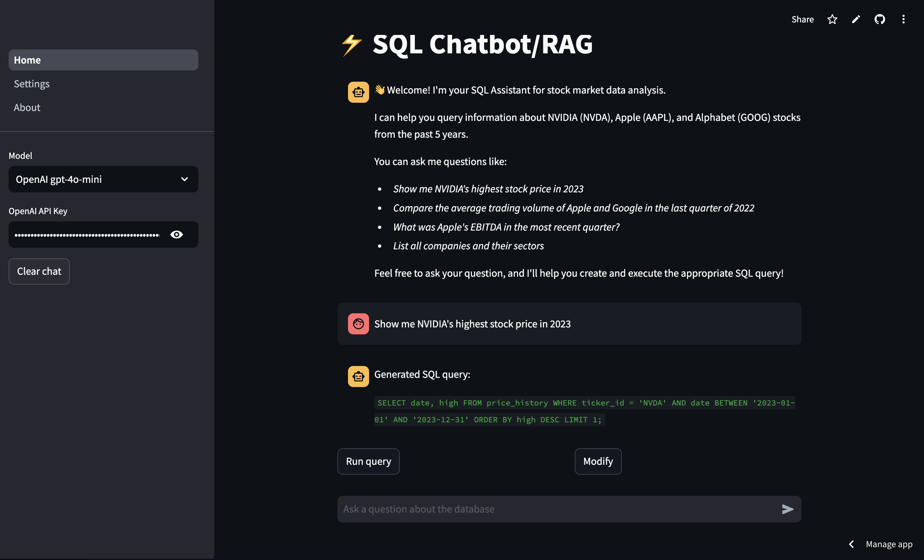Screen dimensions: 924x560
Task: Open Manage app panel
Action: tap(889, 544)
